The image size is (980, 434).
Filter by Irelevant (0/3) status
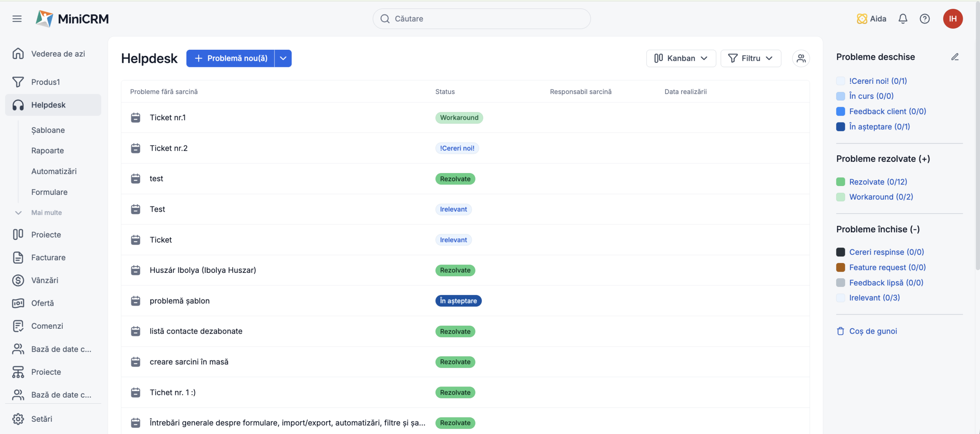pos(874,298)
